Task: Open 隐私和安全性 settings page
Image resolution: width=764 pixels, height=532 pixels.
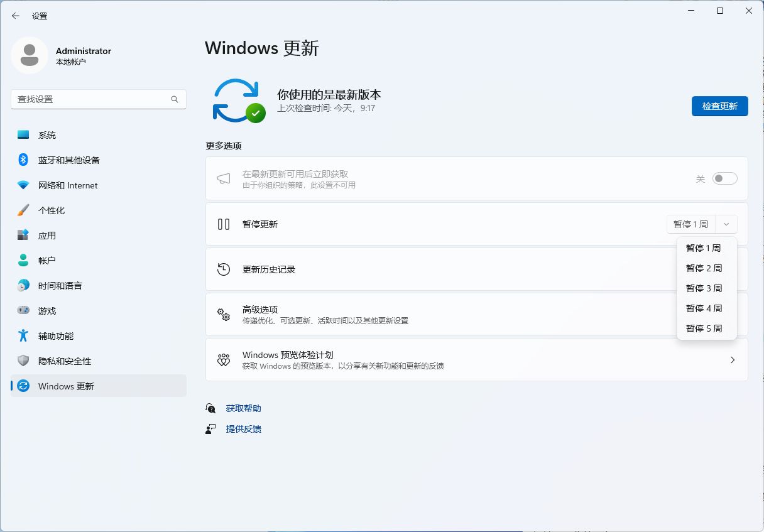Action: click(x=99, y=361)
